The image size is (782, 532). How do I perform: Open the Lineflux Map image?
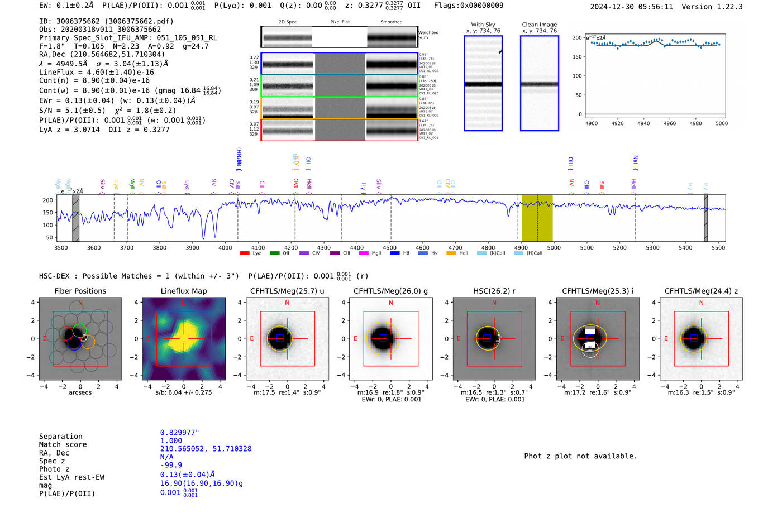tap(184, 338)
